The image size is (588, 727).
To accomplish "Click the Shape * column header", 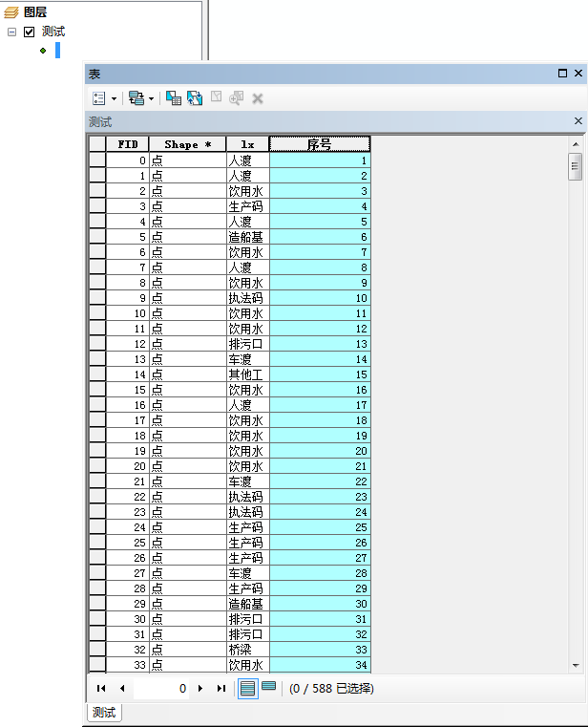I will 188,144.
